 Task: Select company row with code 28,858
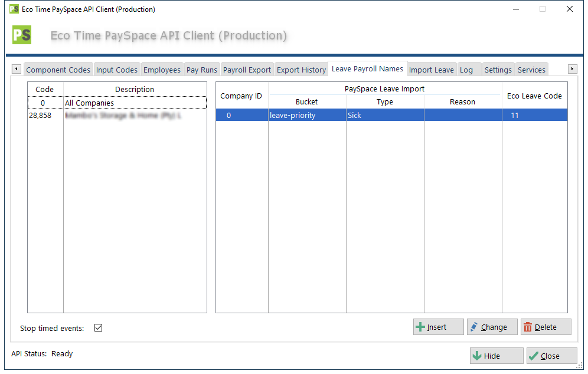[117, 116]
